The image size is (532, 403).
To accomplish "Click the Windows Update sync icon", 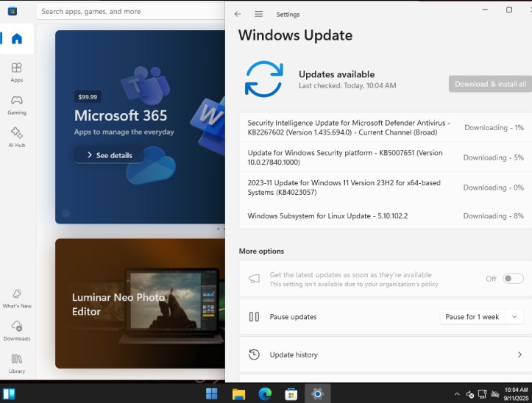I will pyautogui.click(x=264, y=79).
